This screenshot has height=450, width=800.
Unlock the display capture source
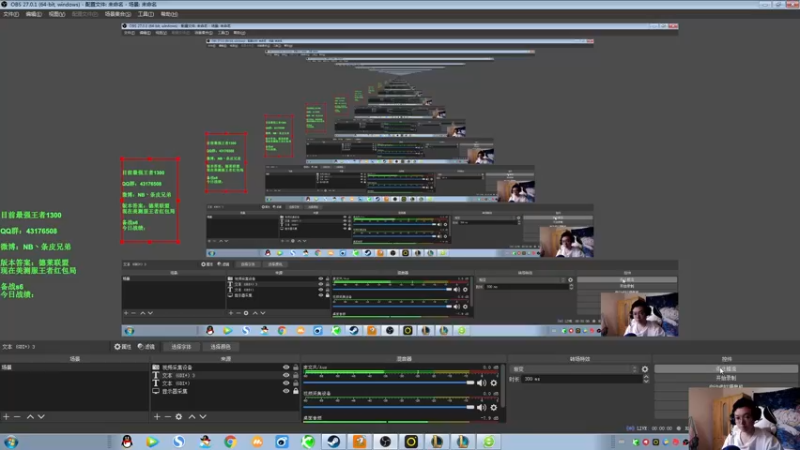296,391
